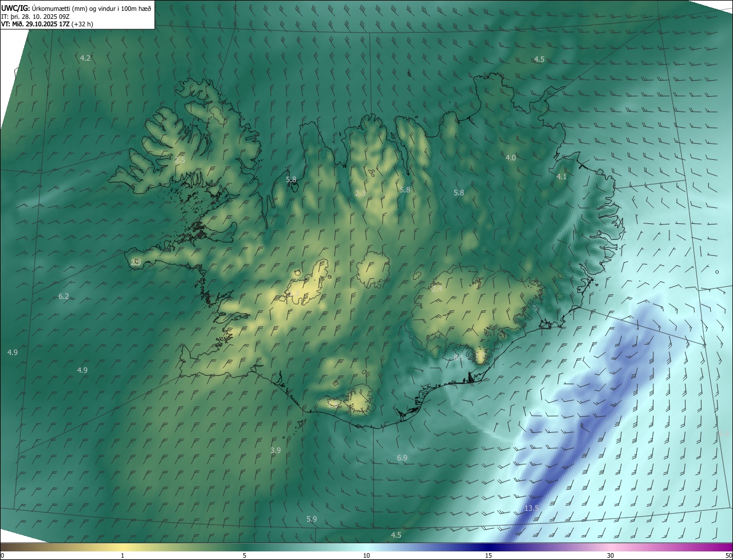Screen dimensions: 733x560
Task: Click the "IT: þri. 28. 10. 2025 09Z" line
Action: pos(36,16)
